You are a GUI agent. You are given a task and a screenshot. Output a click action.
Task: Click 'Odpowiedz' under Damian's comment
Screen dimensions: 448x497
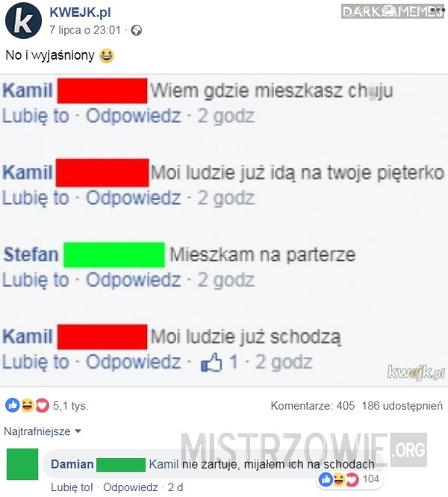click(x=131, y=487)
